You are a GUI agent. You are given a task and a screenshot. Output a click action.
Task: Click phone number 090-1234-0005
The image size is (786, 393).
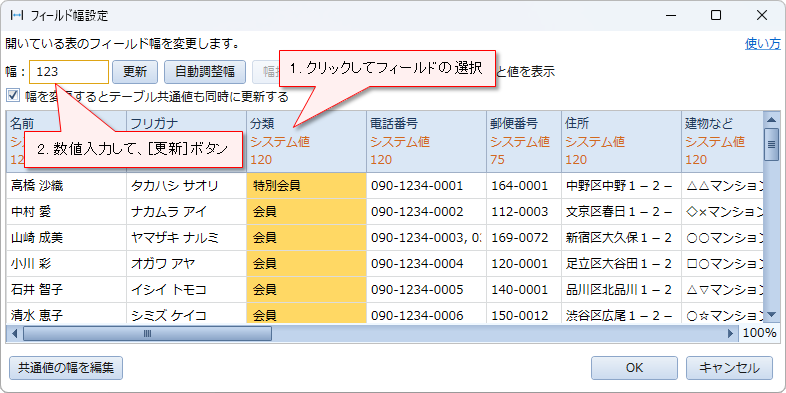tap(426, 290)
